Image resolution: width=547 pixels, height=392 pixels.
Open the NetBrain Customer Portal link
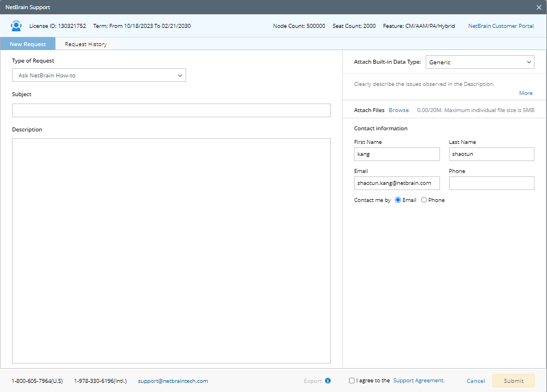[500, 26]
